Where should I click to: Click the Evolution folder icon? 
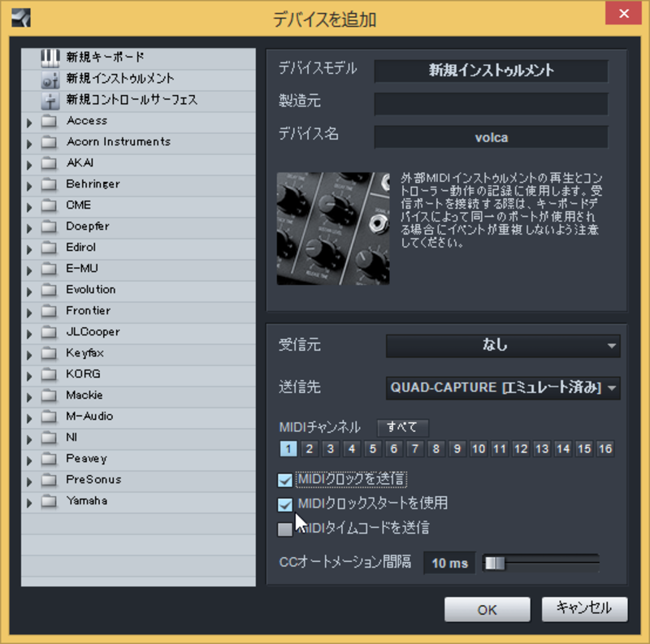coord(50,291)
